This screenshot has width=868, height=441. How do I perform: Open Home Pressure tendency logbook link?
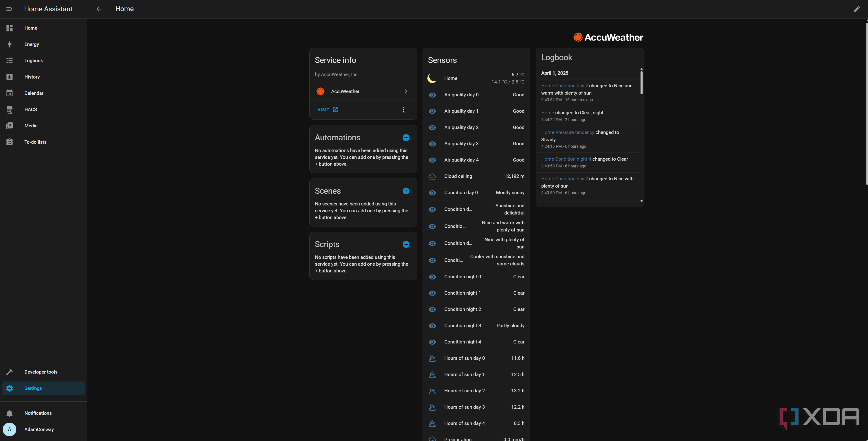pyautogui.click(x=567, y=132)
